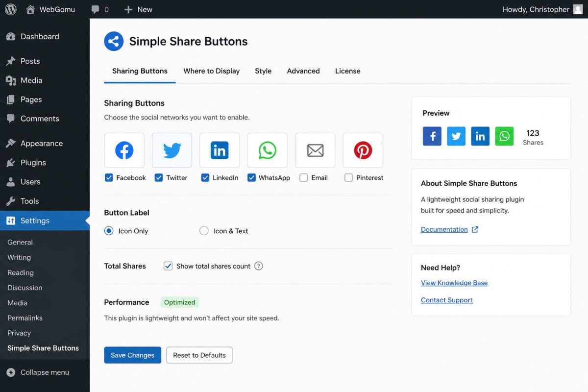Open Writing settings submenu

(19, 257)
